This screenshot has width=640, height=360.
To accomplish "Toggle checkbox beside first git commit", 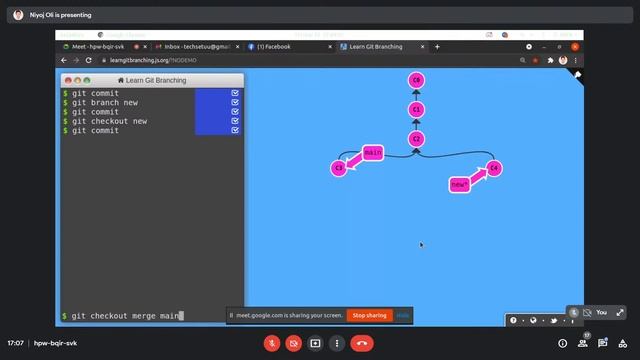I will click(x=235, y=93).
